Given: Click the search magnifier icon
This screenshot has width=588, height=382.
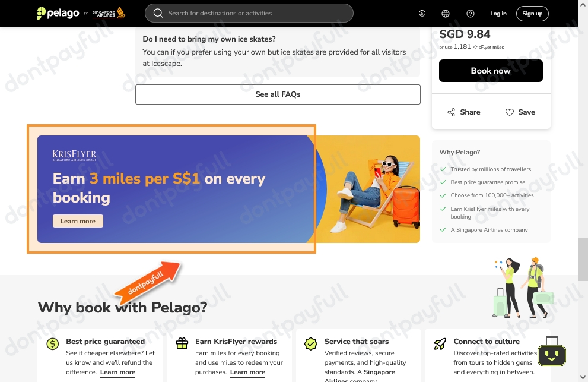Looking at the screenshot, I should pyautogui.click(x=158, y=13).
